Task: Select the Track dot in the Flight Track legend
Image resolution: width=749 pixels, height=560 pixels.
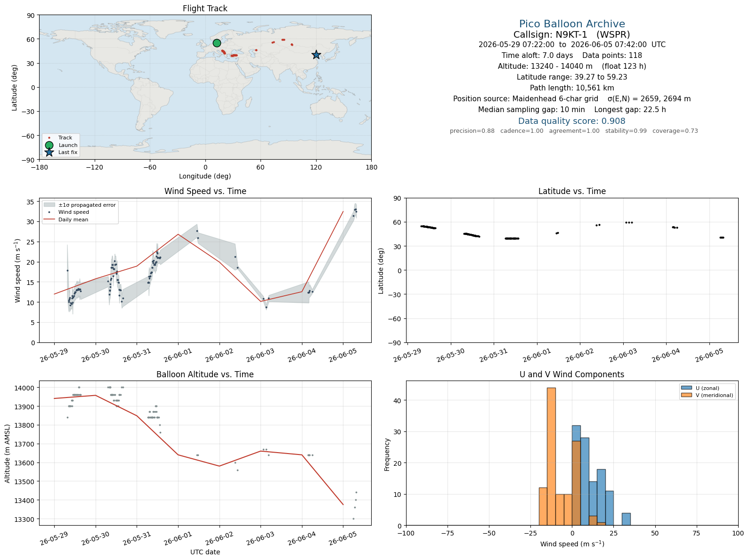Action: 49,138
